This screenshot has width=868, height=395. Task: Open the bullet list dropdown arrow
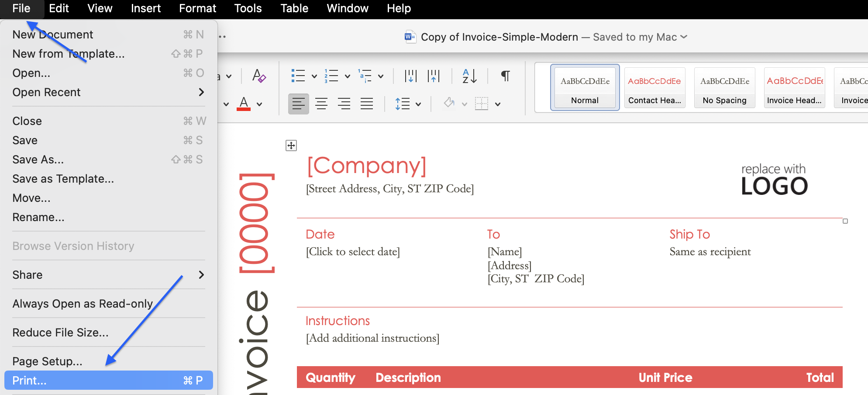coord(314,76)
